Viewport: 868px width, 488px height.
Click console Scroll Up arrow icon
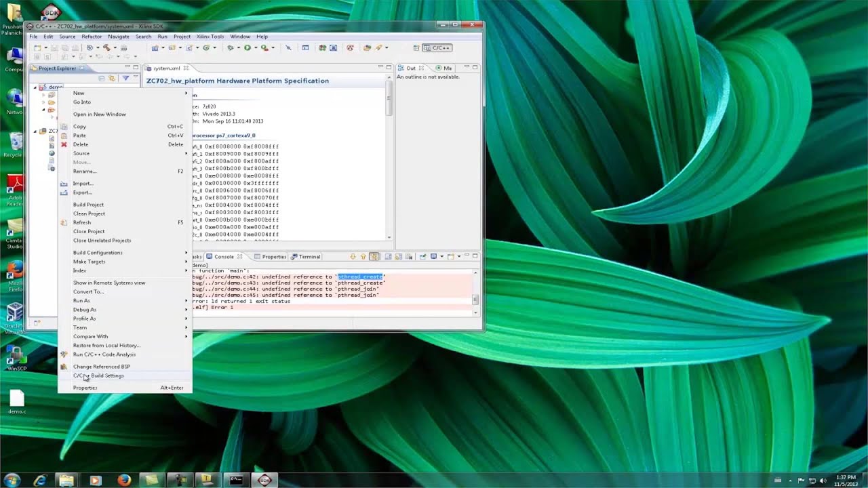tap(363, 257)
